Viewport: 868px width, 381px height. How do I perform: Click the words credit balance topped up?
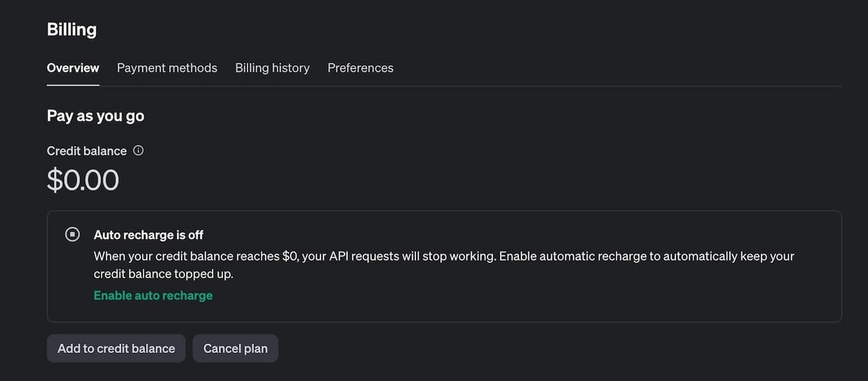point(163,275)
